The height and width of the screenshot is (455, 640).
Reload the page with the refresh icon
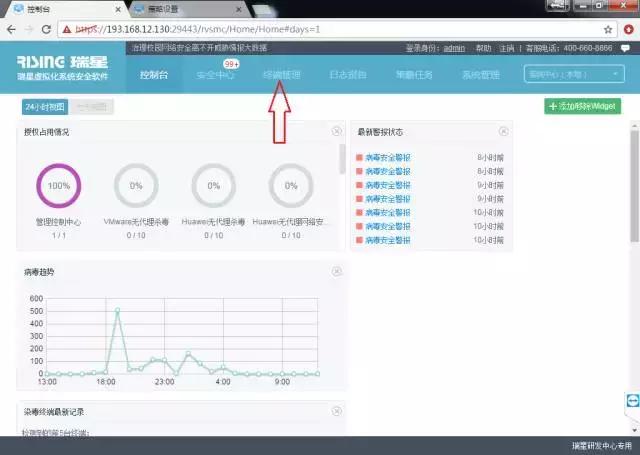click(46, 29)
